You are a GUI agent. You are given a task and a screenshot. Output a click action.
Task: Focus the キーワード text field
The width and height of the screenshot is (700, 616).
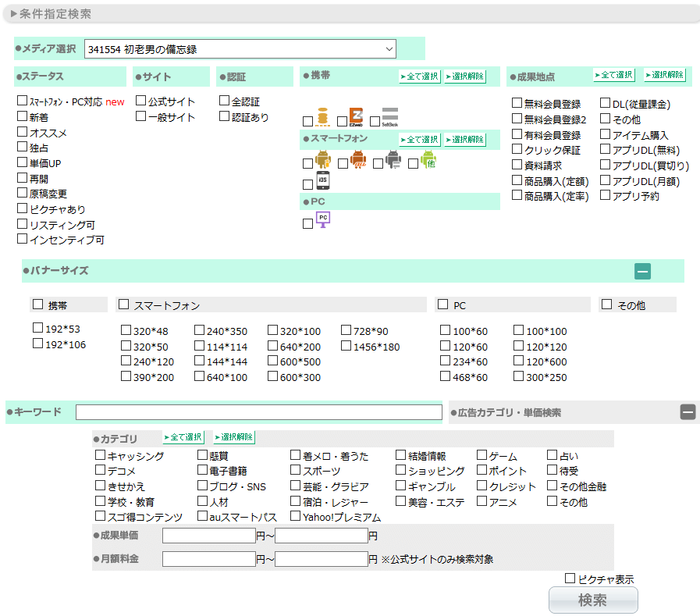click(x=259, y=412)
